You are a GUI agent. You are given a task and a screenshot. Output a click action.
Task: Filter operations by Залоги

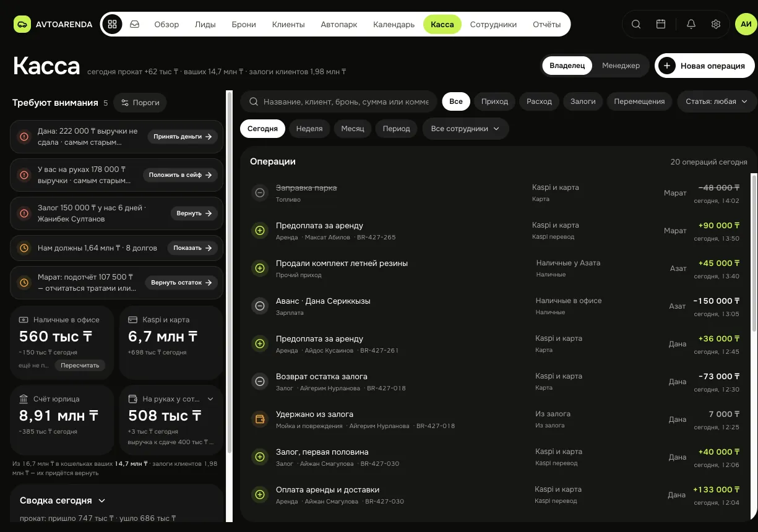pos(583,101)
